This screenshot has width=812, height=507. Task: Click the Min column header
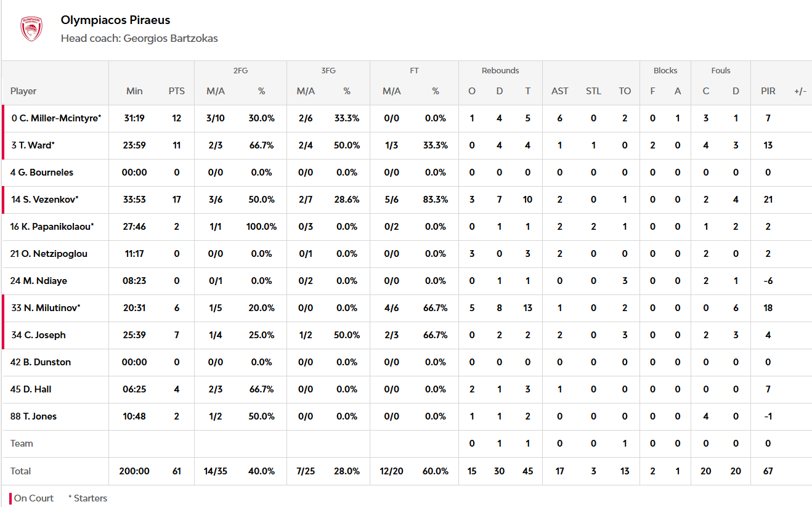click(134, 91)
